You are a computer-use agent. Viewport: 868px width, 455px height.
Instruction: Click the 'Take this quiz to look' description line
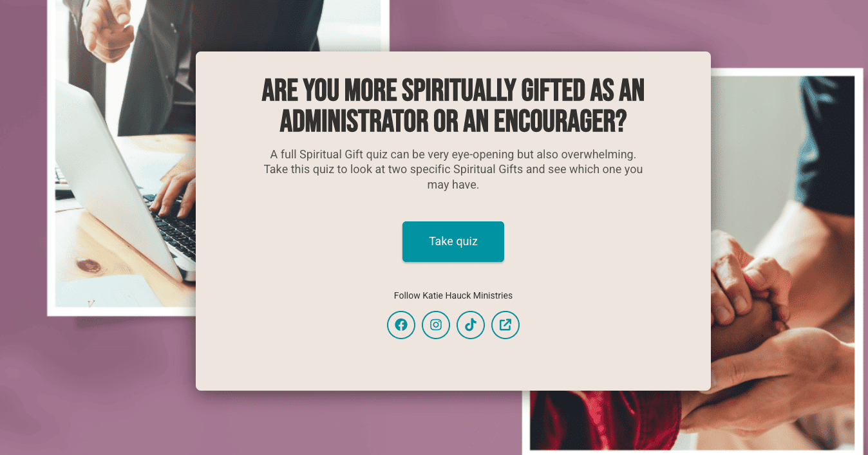453,170
